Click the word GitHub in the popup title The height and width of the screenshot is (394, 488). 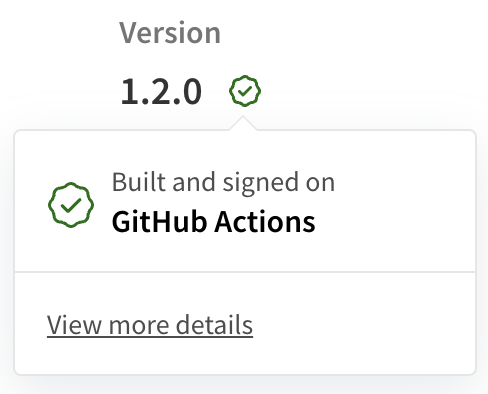(159, 222)
